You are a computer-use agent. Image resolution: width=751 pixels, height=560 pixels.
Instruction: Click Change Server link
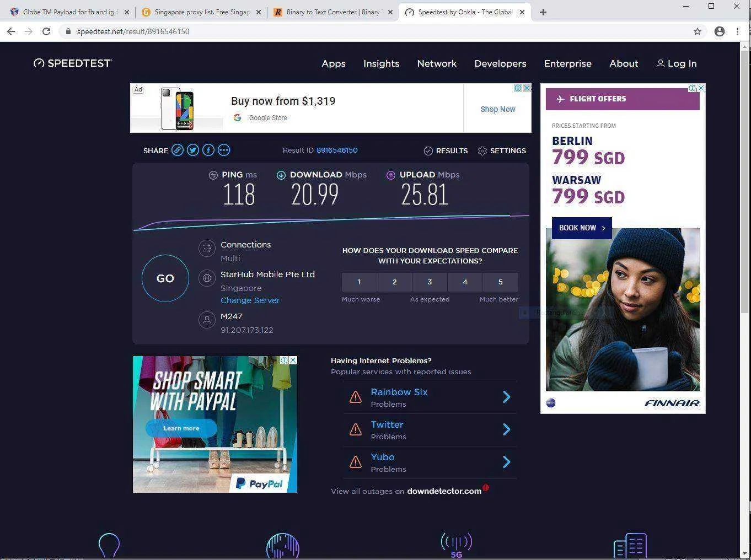(250, 300)
